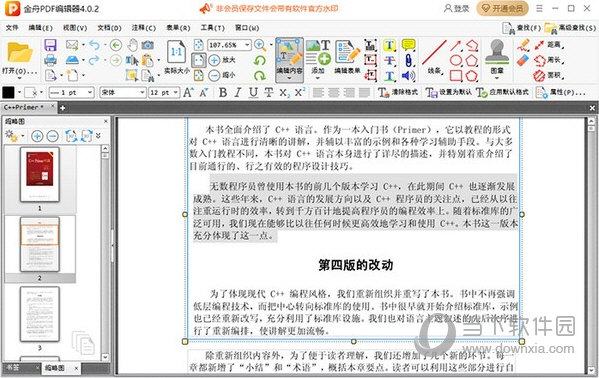599x378 pixels.
Task: Rotate the page counterclockwise using the green arrow
Action: (260, 60)
